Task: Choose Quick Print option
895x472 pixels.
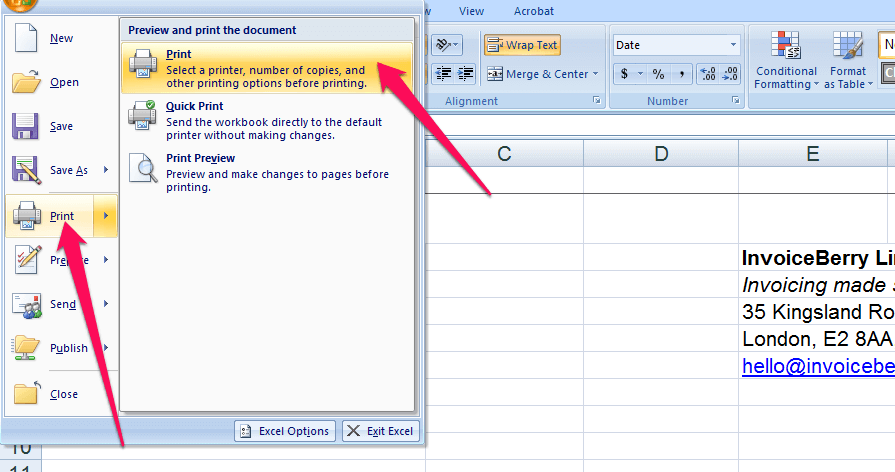Action: pos(267,120)
